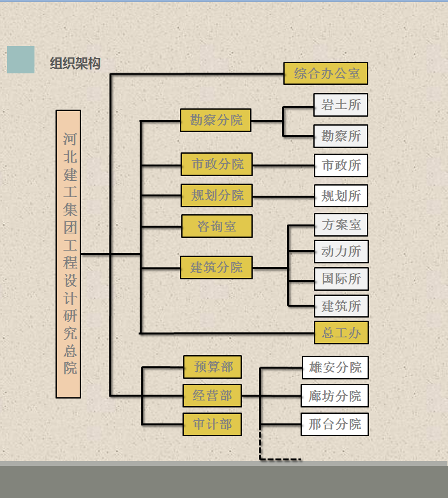Click the 规划分院 node

click(217, 195)
